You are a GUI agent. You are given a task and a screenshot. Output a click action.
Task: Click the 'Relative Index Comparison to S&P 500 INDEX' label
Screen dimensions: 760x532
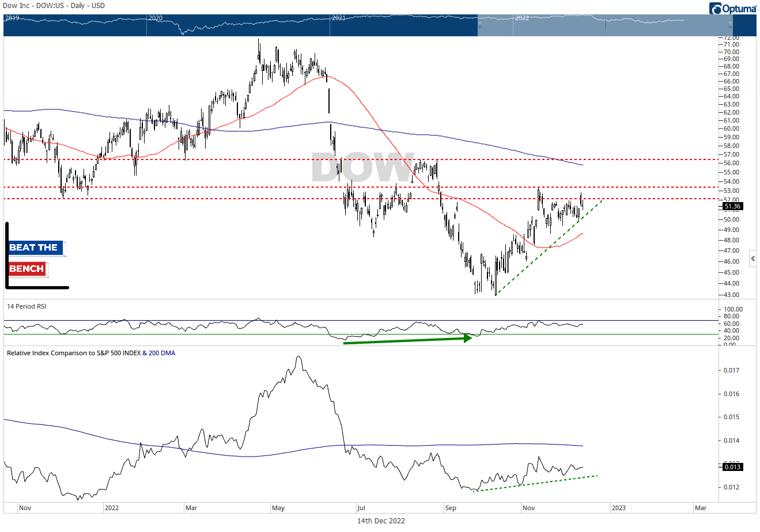74,353
